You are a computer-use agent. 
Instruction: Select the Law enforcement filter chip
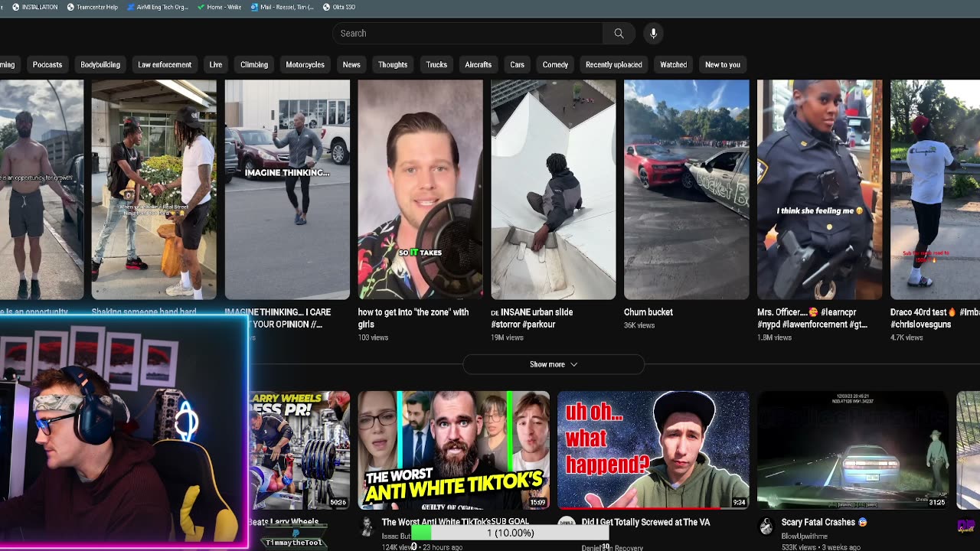(165, 64)
